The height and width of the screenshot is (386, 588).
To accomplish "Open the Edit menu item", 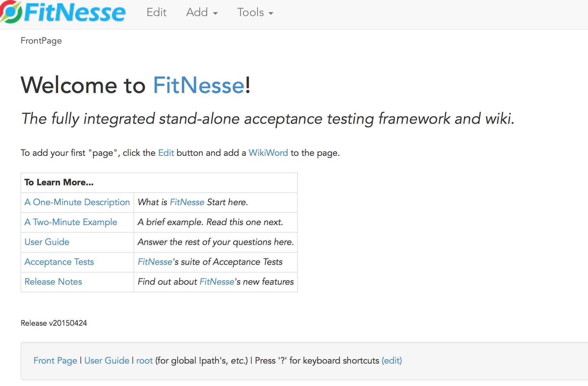I will (156, 13).
